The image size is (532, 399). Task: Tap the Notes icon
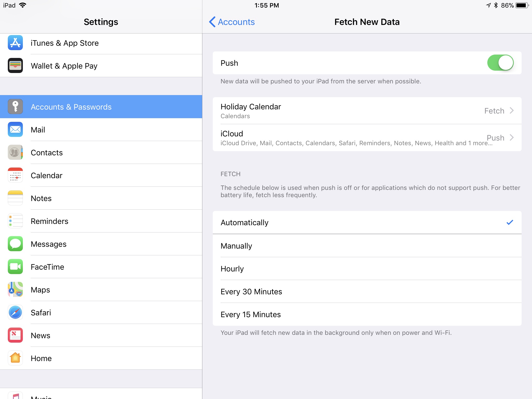[15, 198]
